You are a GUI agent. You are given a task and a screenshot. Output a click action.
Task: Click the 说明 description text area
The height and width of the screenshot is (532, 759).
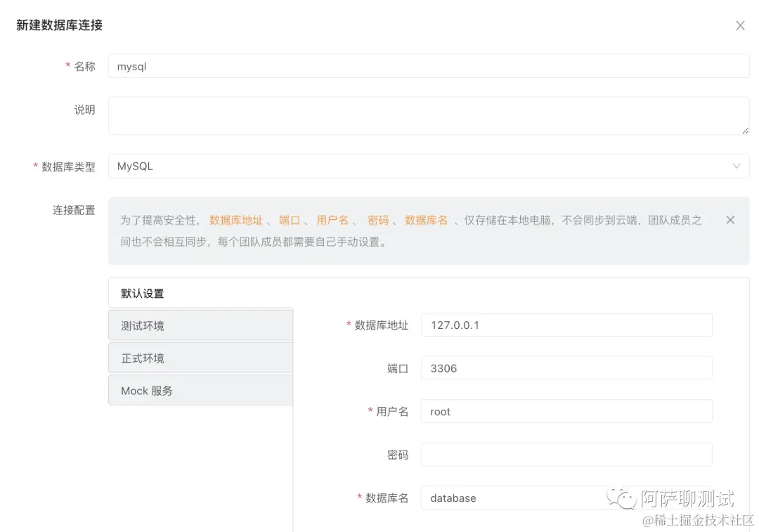pos(428,115)
